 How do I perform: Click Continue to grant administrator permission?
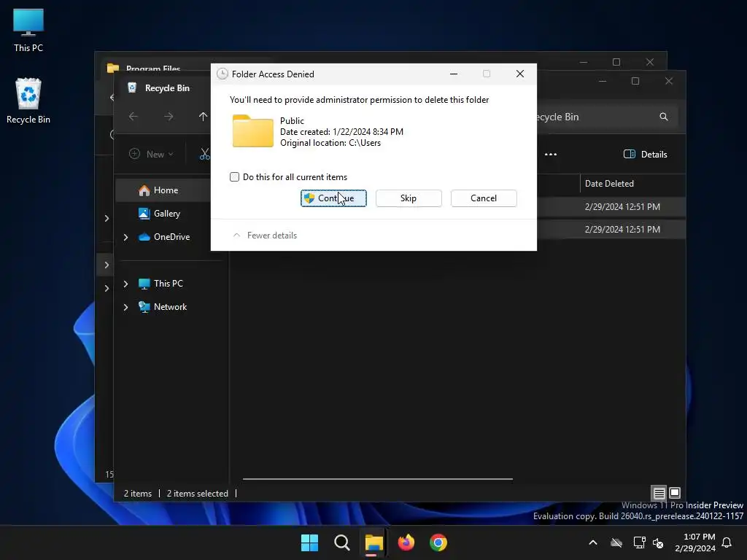333,198
